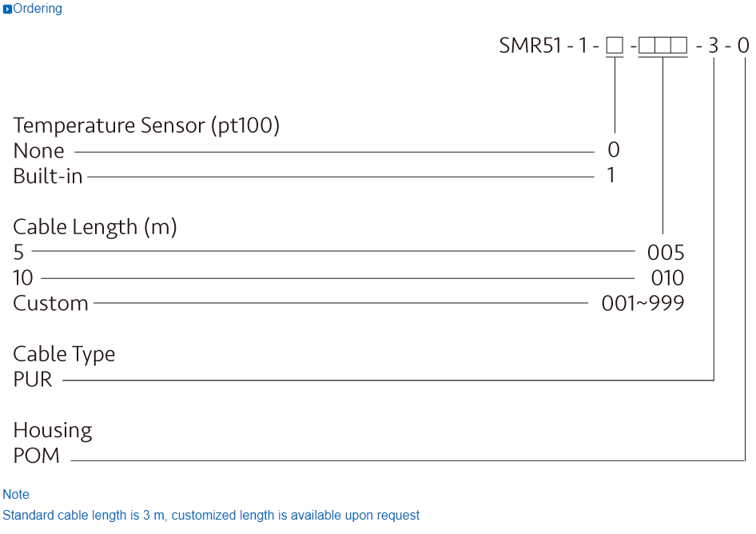Image resolution: width=756 pixels, height=534 pixels.
Task: Choose the Built-in sensor option
Action: [x=48, y=176]
